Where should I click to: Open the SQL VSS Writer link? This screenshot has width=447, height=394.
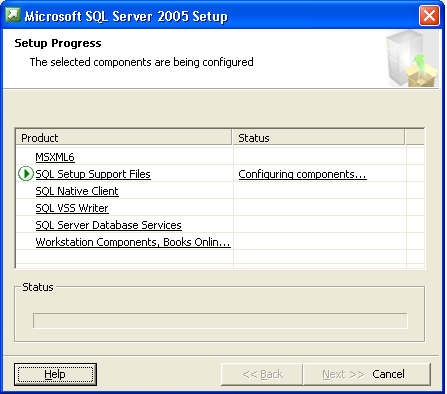(x=72, y=208)
